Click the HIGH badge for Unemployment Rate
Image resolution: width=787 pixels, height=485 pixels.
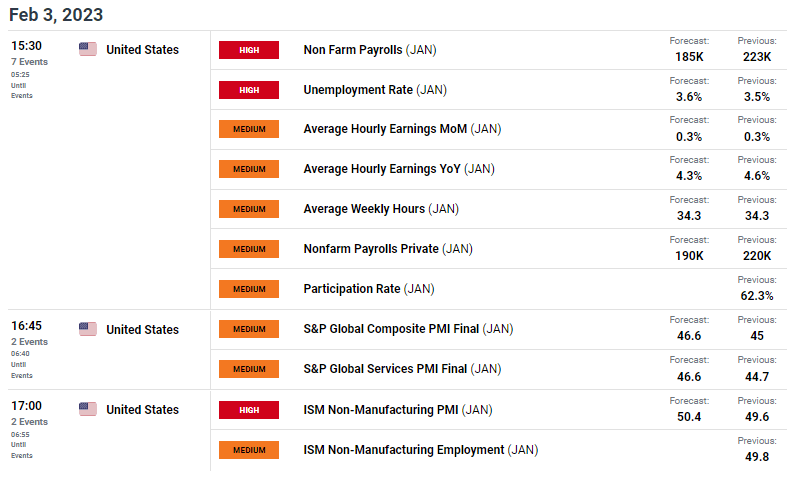pyautogui.click(x=248, y=90)
